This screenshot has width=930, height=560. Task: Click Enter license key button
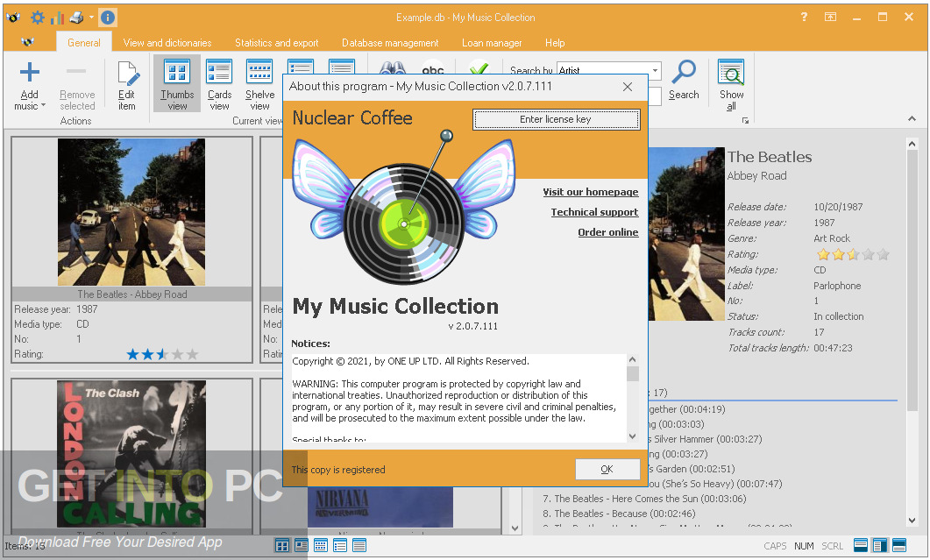click(x=556, y=119)
